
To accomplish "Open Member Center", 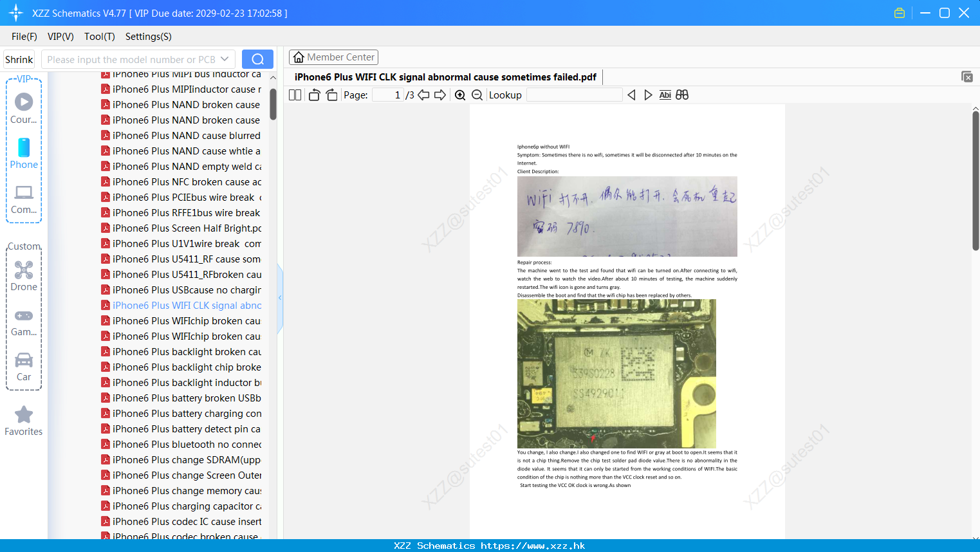I will click(x=333, y=57).
